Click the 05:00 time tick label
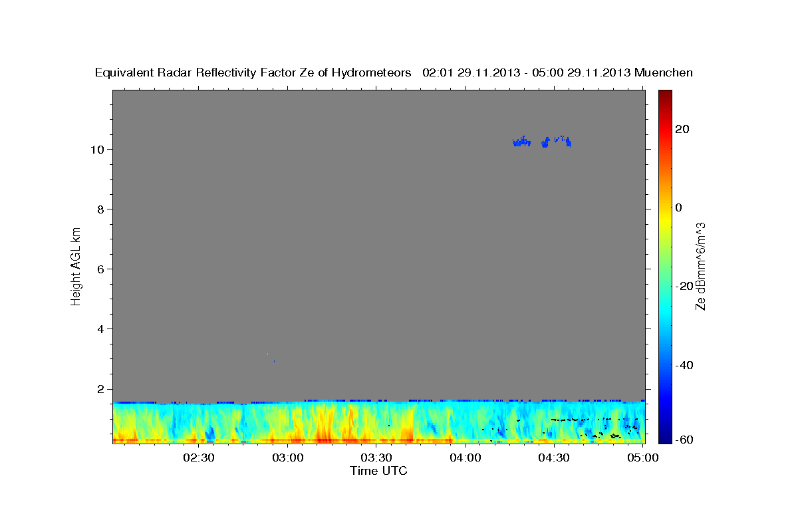The width and height of the screenshot is (798, 532). click(x=642, y=458)
